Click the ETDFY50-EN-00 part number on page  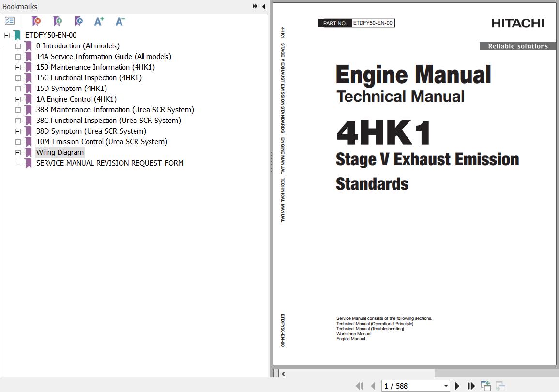point(373,23)
